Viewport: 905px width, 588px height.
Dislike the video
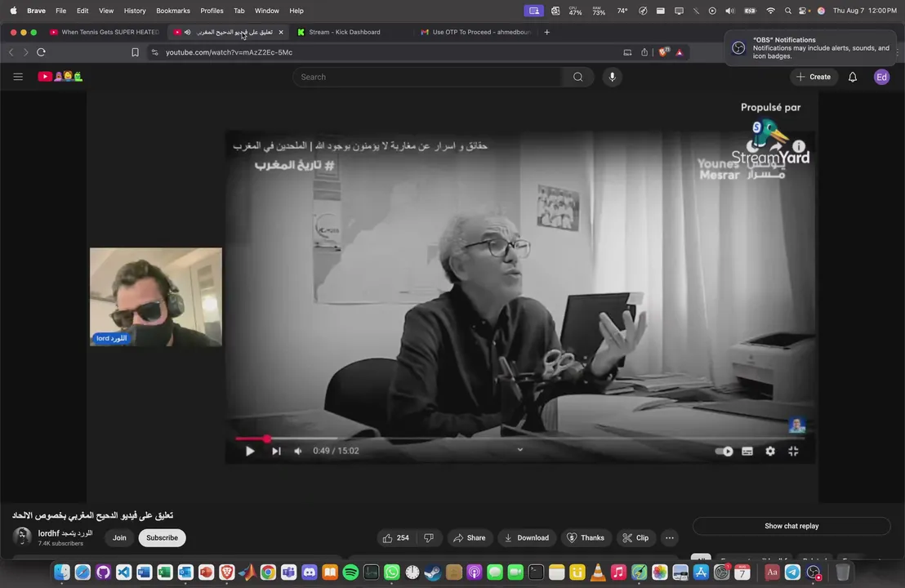click(429, 538)
